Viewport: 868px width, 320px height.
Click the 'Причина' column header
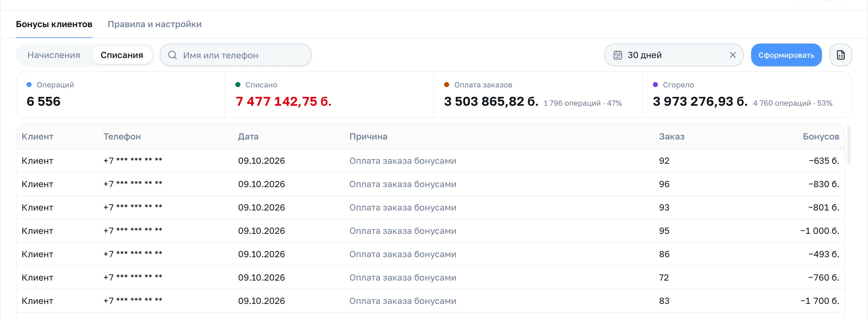click(368, 137)
